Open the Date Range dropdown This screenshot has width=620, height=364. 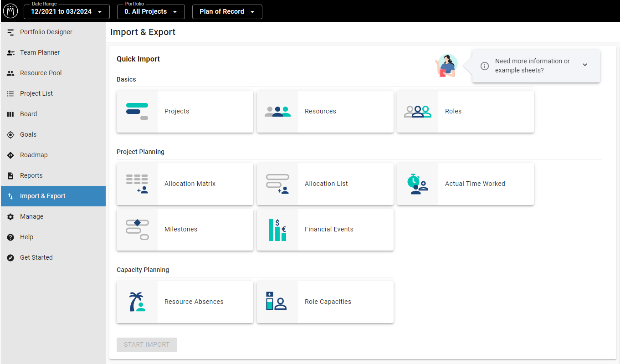(x=67, y=11)
